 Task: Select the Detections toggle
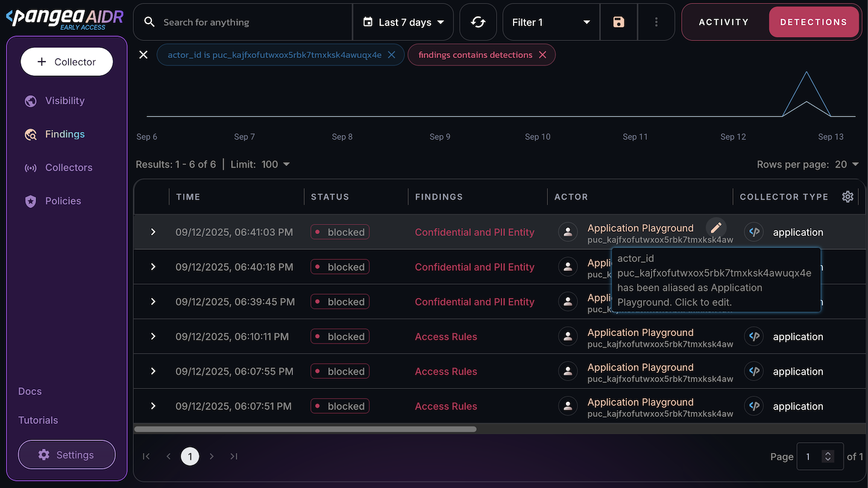pos(813,22)
